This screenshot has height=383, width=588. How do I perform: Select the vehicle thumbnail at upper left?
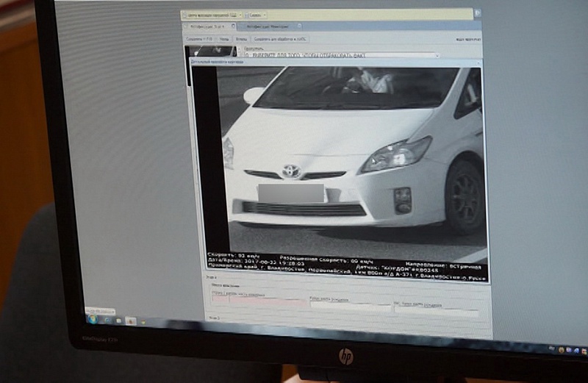click(x=207, y=51)
